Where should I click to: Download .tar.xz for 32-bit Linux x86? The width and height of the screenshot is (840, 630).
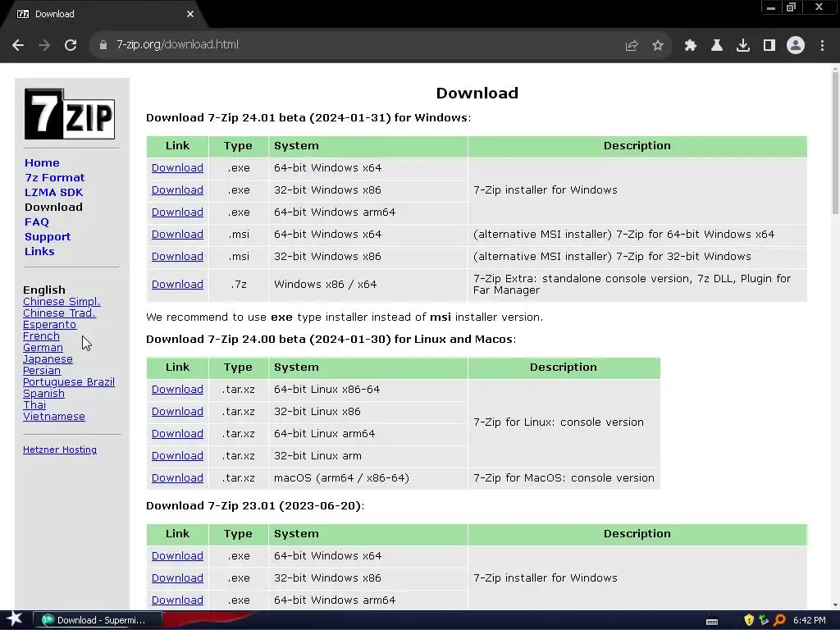(x=177, y=412)
